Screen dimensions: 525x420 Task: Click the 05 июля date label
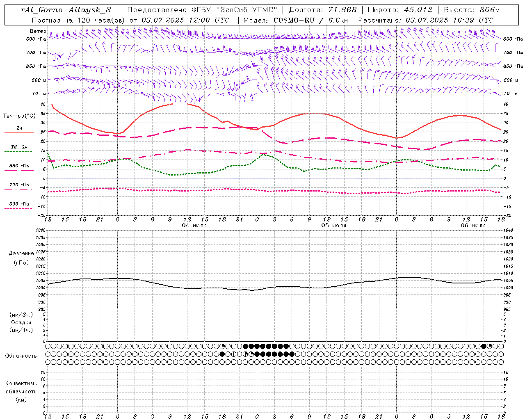pyautogui.click(x=333, y=226)
